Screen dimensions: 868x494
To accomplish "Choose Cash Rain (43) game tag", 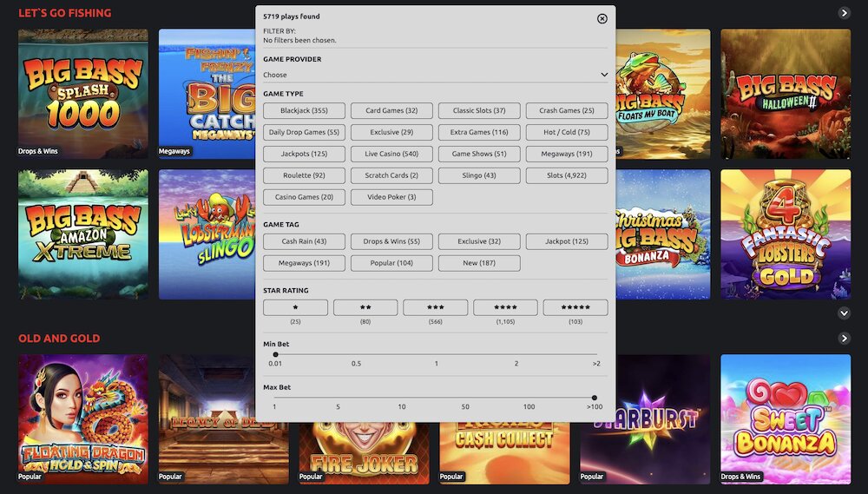I will pos(304,240).
